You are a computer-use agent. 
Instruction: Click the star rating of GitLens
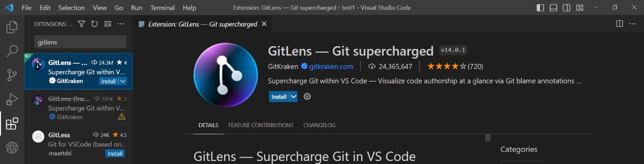click(447, 66)
